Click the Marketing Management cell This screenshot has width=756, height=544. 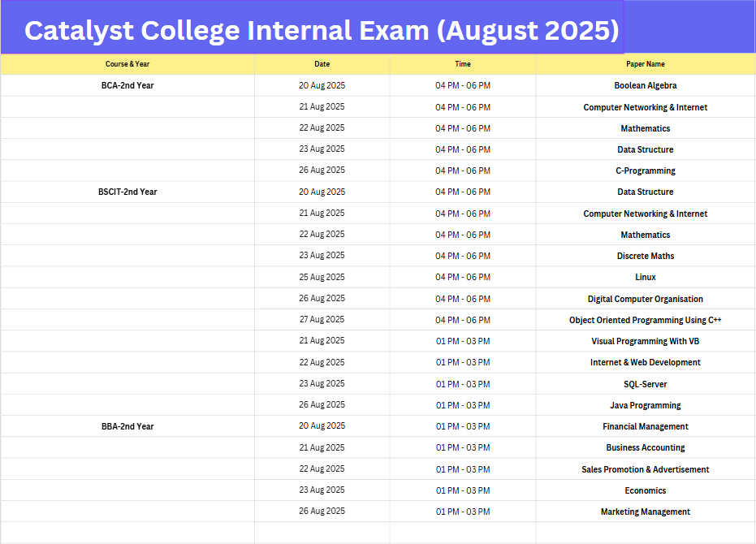[x=646, y=512]
